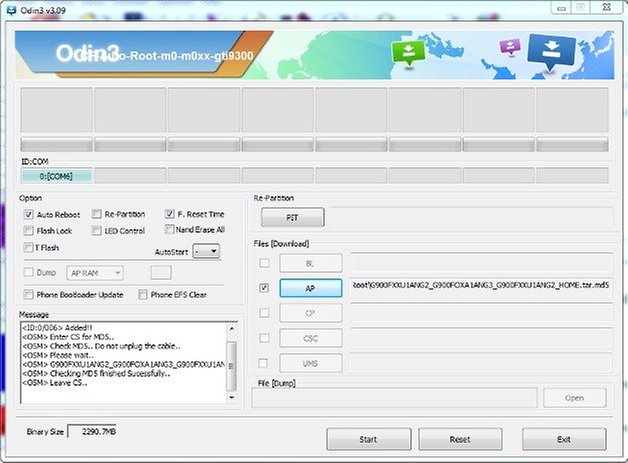Open the AutoStart dropdown
The height and width of the screenshot is (463, 628).
point(206,251)
